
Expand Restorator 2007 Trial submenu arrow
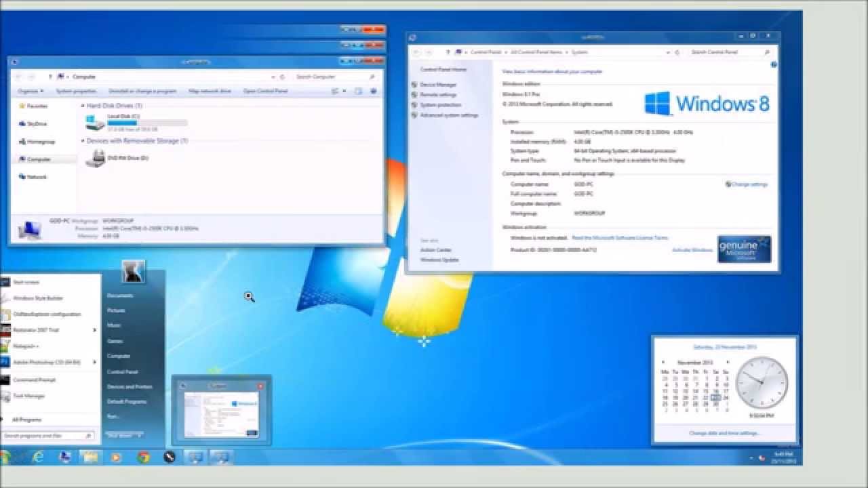pyautogui.click(x=95, y=330)
